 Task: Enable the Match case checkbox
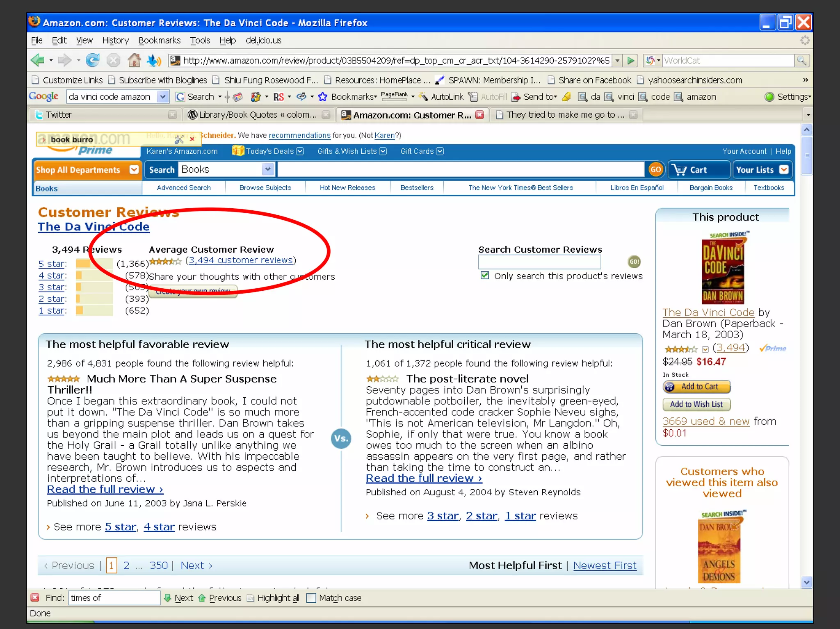tap(311, 598)
